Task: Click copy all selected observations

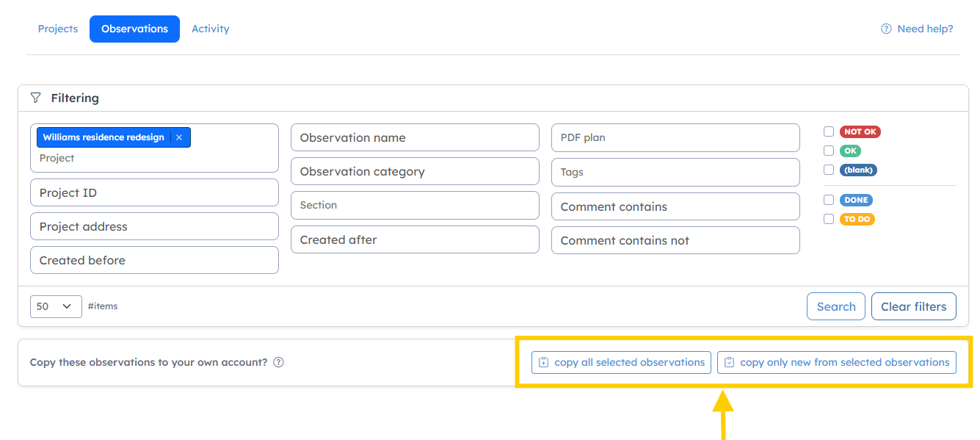Action: [x=621, y=362]
